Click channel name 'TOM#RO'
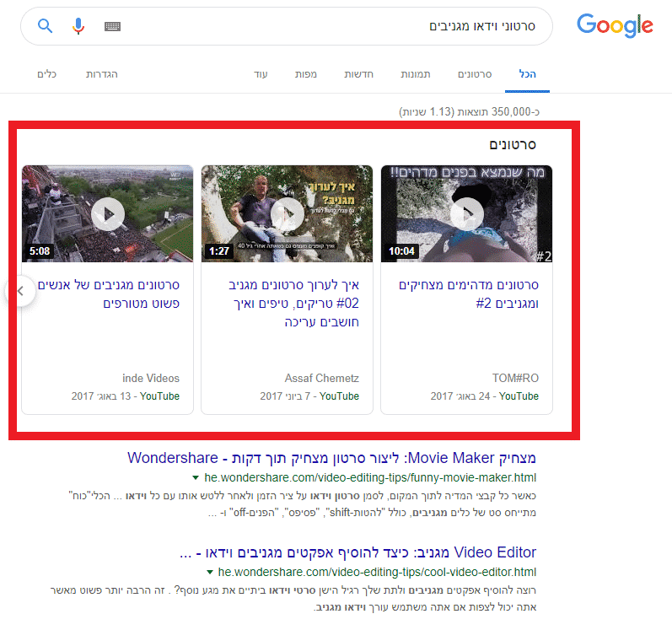The image size is (672, 630). tap(515, 378)
